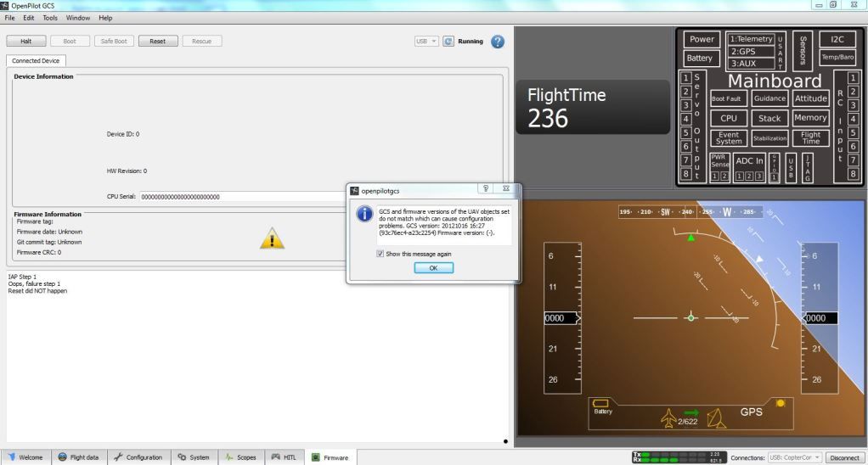Click the Battery icon in PFD
The height and width of the screenshot is (465, 868).
[x=601, y=406]
